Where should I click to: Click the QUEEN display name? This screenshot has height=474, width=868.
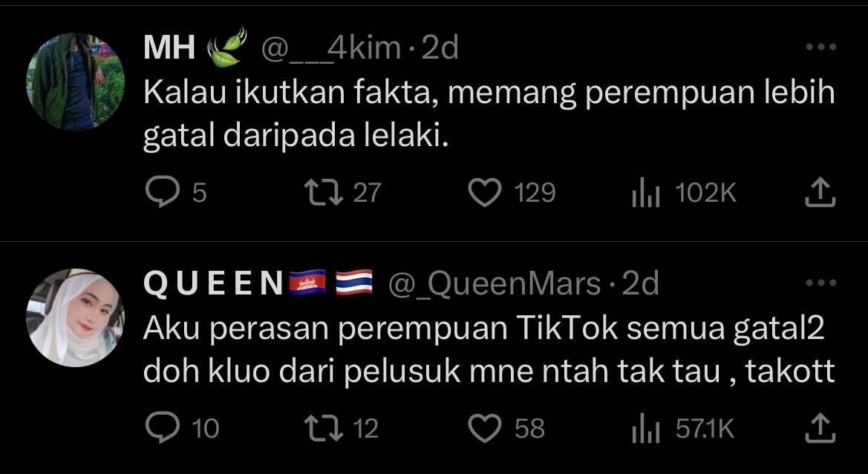[x=212, y=283]
